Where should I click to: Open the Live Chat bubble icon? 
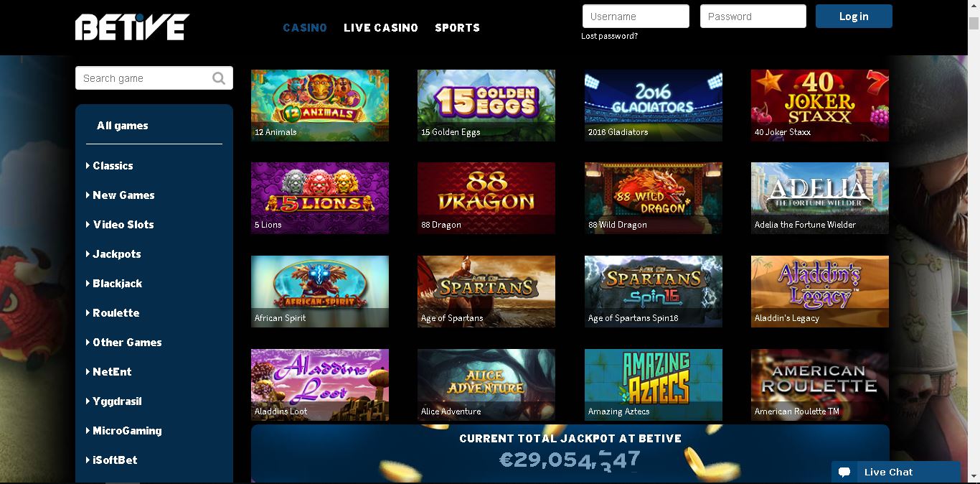tap(844, 472)
